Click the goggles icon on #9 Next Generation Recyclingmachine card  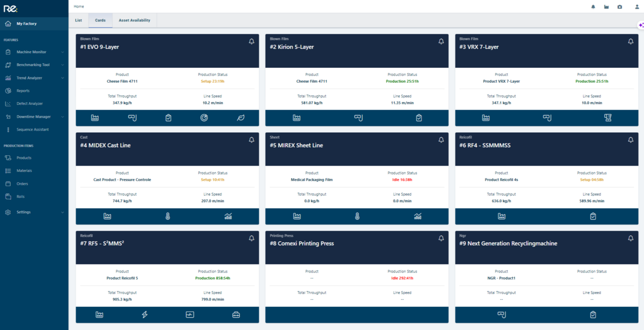501,314
